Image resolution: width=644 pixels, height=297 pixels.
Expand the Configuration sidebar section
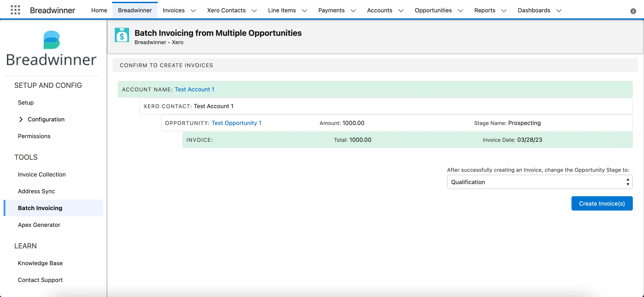click(x=21, y=119)
